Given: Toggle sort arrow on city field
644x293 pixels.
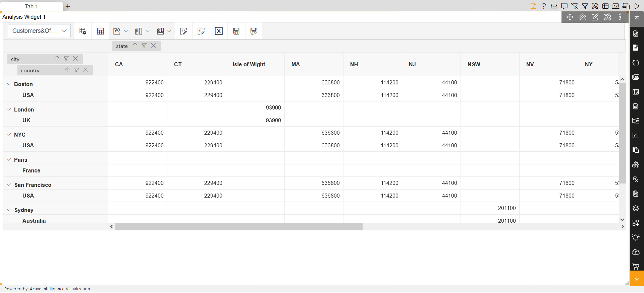Looking at the screenshot, I should pos(57,59).
